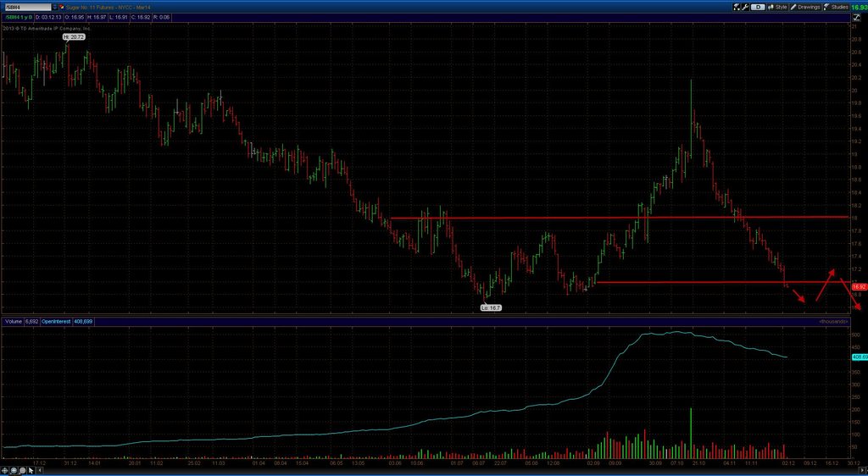Click the colored symbol link icon
868x476 pixels.
pos(61,7)
